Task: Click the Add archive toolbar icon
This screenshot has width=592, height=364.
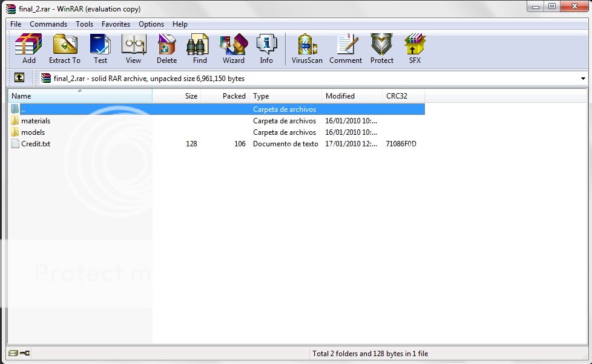Action: (x=28, y=48)
